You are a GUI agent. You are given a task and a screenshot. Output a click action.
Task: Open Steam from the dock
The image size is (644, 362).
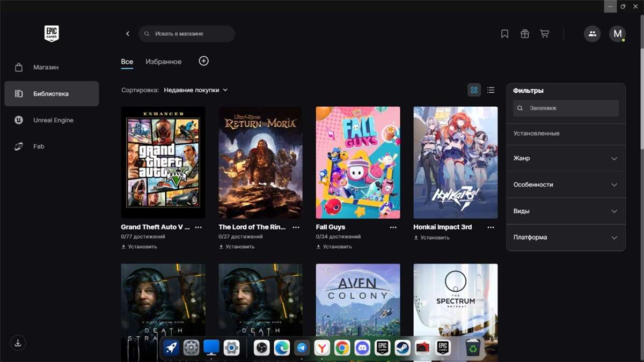pos(402,348)
